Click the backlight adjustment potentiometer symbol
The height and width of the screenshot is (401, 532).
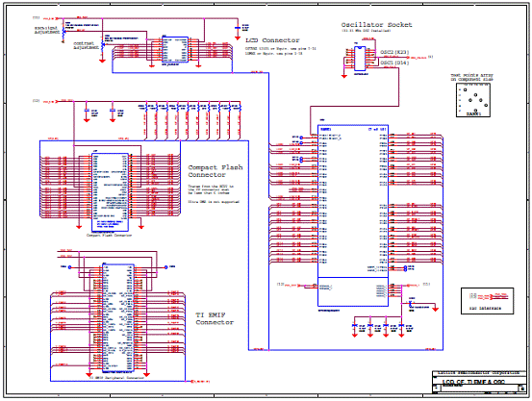pos(63,31)
